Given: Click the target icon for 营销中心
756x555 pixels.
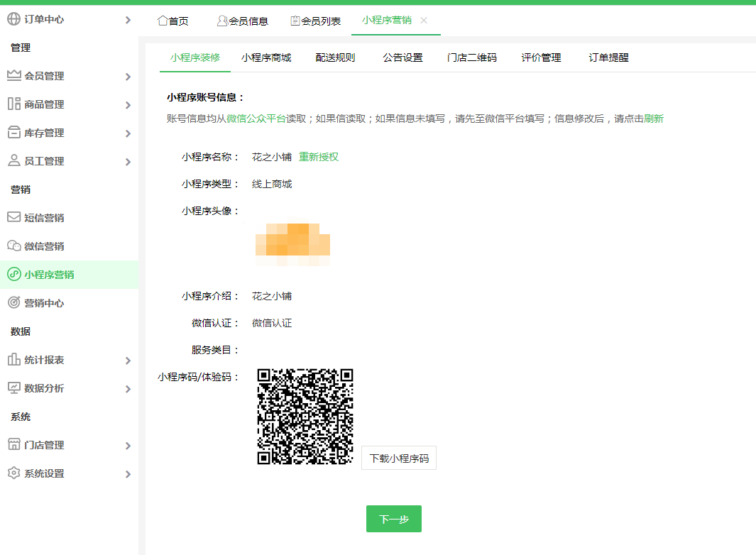Looking at the screenshot, I should [13, 303].
